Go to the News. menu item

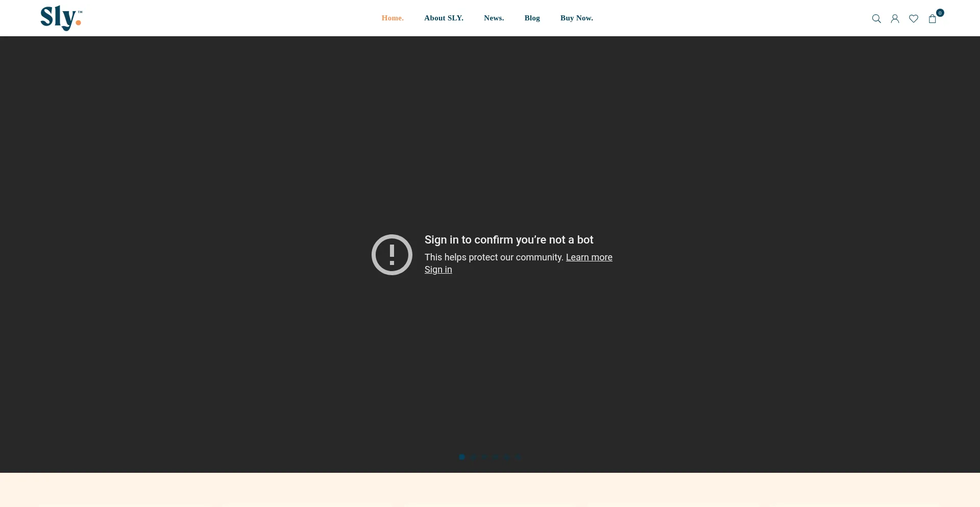click(494, 18)
